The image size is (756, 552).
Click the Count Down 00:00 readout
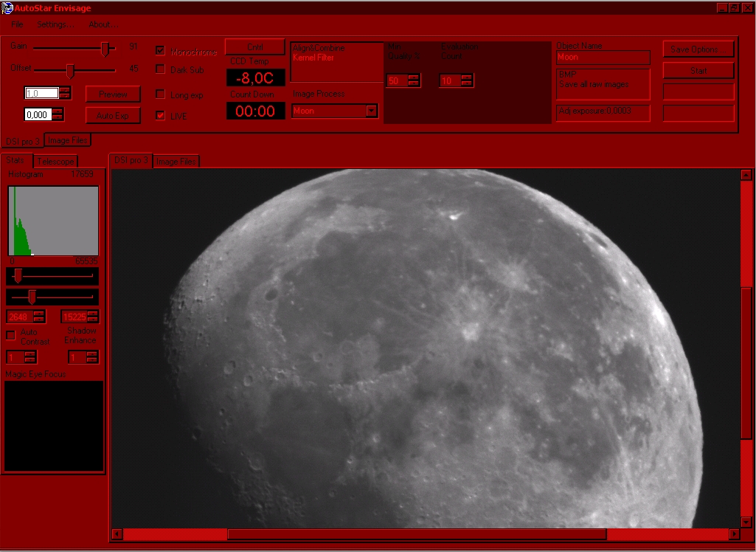click(255, 111)
